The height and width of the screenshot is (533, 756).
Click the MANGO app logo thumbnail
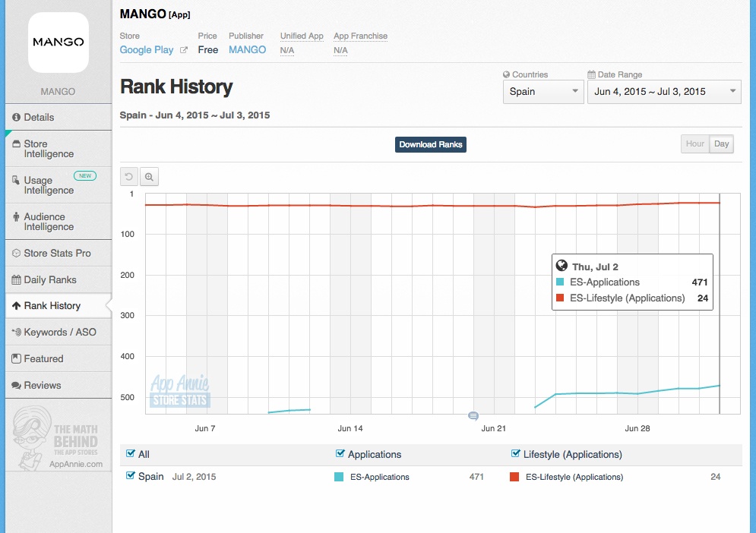(59, 43)
